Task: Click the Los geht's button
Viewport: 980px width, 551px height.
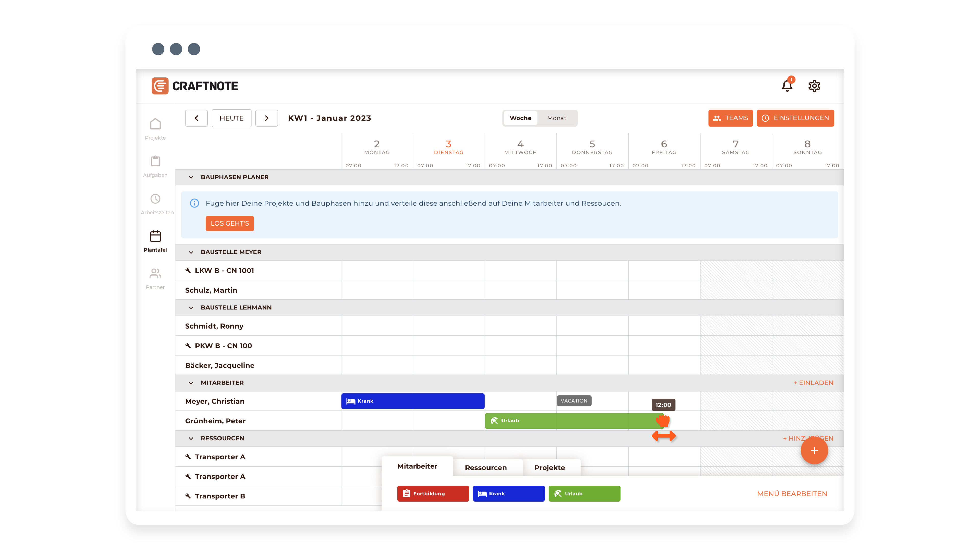Action: 229,223
